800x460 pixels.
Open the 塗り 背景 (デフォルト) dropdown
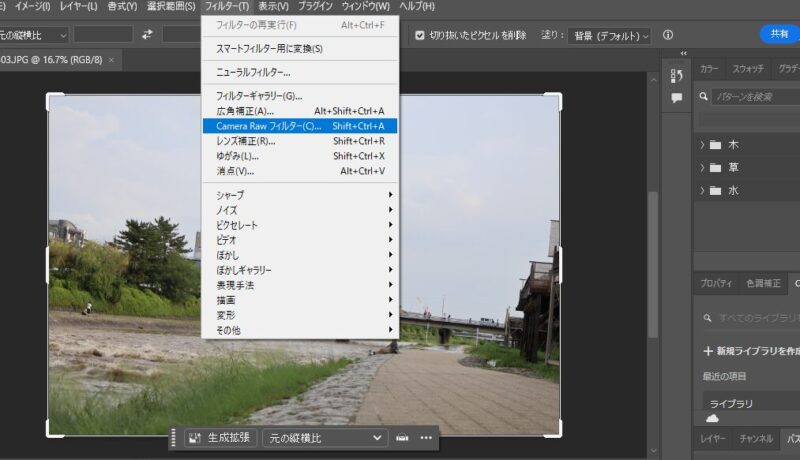tap(609, 35)
